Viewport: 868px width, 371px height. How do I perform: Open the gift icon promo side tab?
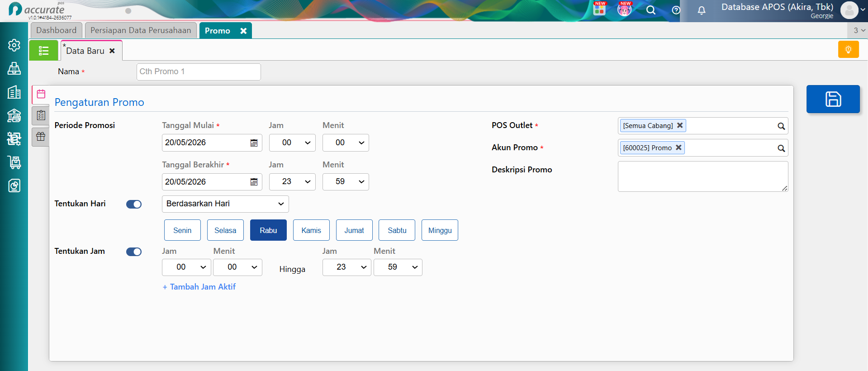point(41,137)
